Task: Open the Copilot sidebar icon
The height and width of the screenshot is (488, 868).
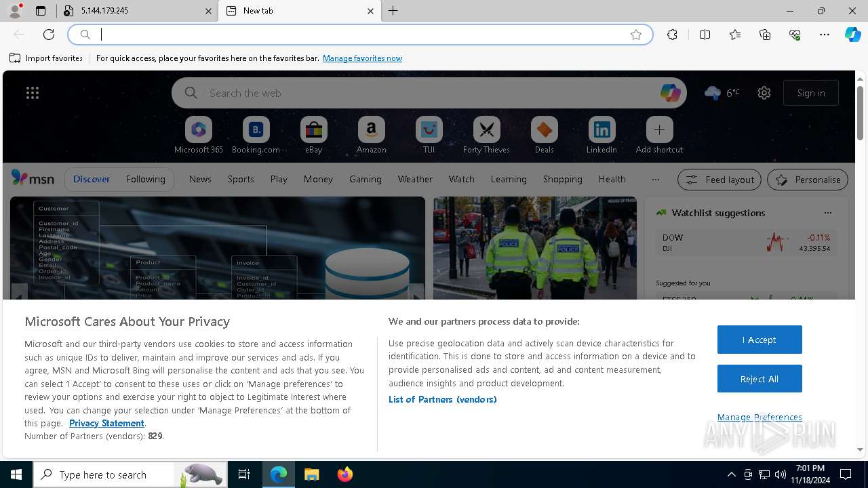Action: click(852, 35)
